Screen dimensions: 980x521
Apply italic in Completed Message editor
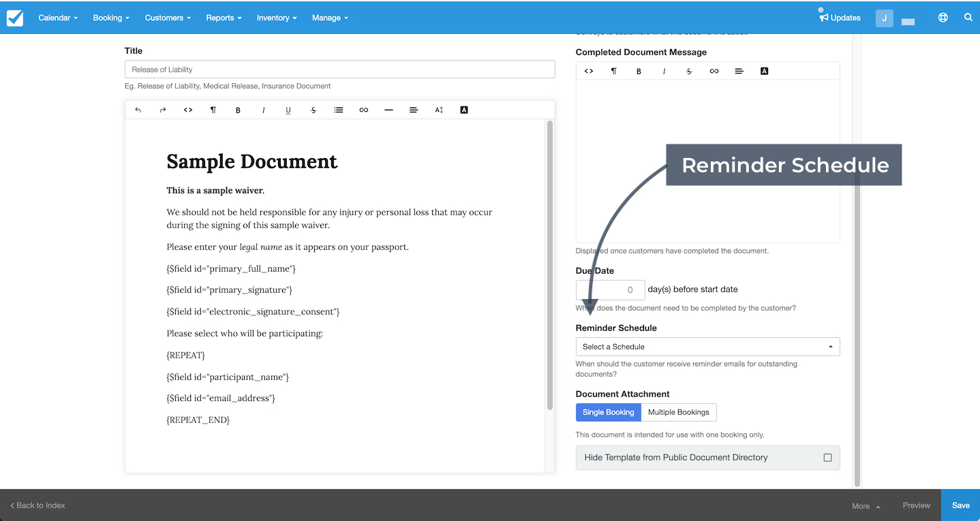(664, 71)
